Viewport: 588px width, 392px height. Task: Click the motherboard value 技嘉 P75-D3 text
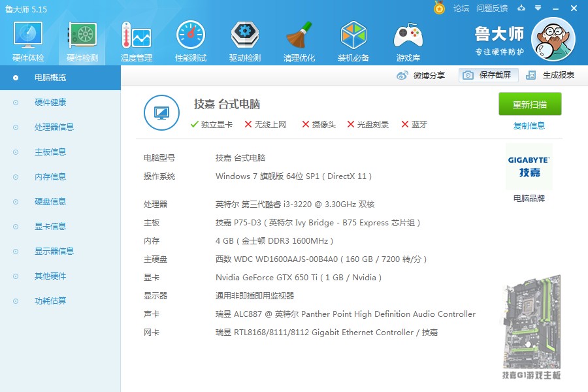318,223
